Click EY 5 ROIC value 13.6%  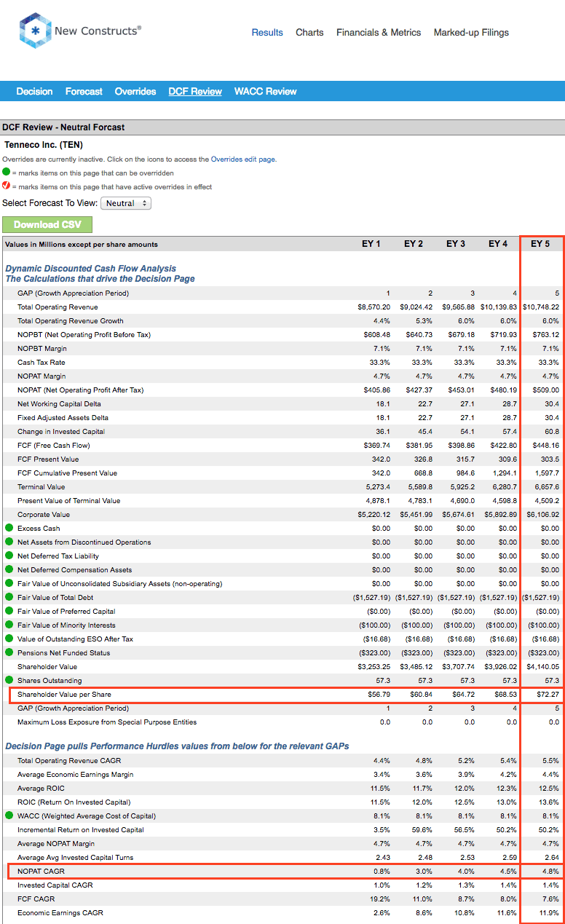point(550,802)
